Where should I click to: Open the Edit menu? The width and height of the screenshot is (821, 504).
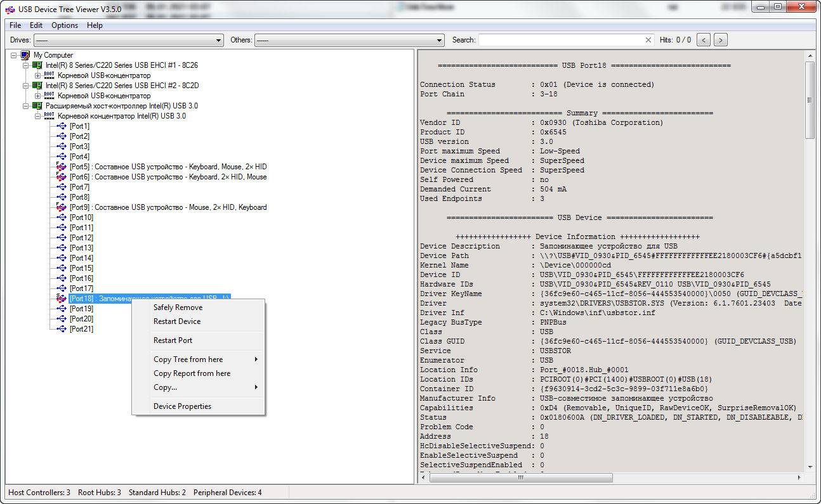pos(36,25)
